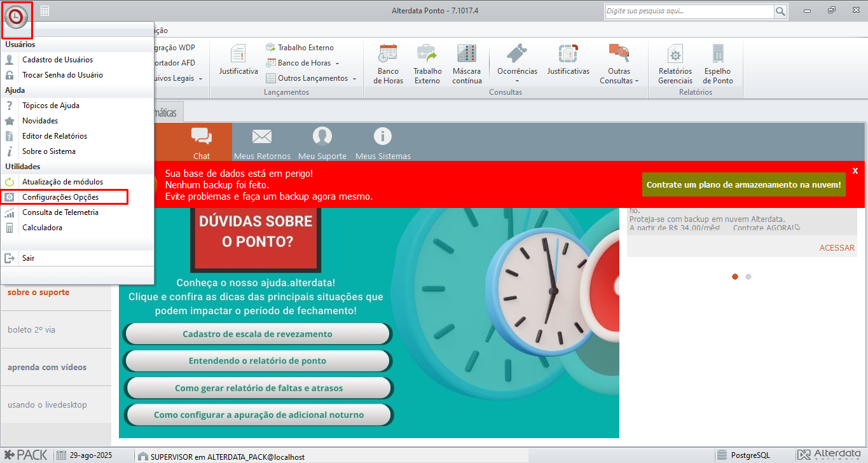Open Espelho de Ponto report
Screen dimensions: 868x463
(718, 64)
